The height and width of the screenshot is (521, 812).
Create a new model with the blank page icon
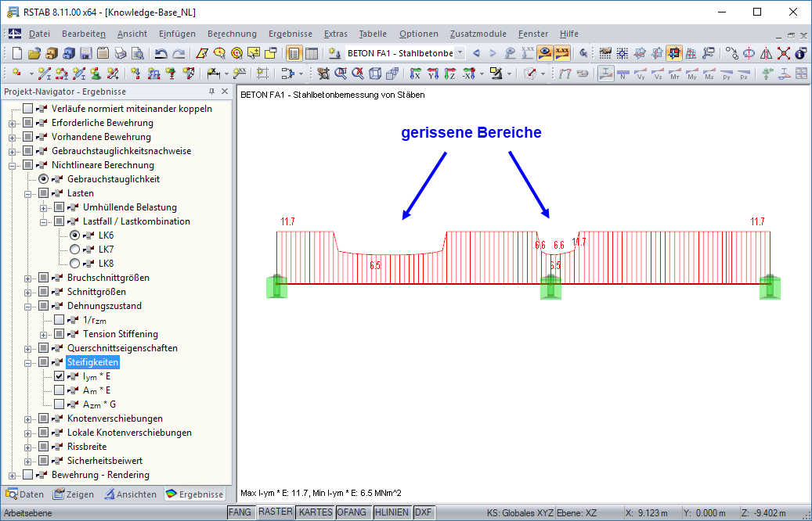17,53
